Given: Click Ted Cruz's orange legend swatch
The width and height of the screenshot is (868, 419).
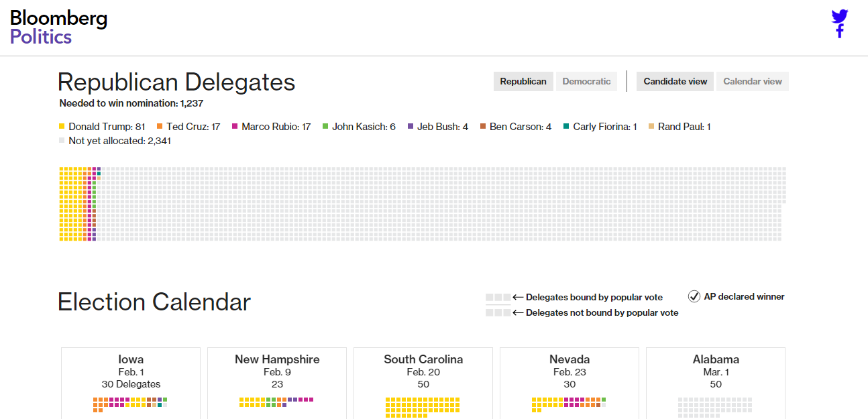Looking at the screenshot, I should [160, 127].
